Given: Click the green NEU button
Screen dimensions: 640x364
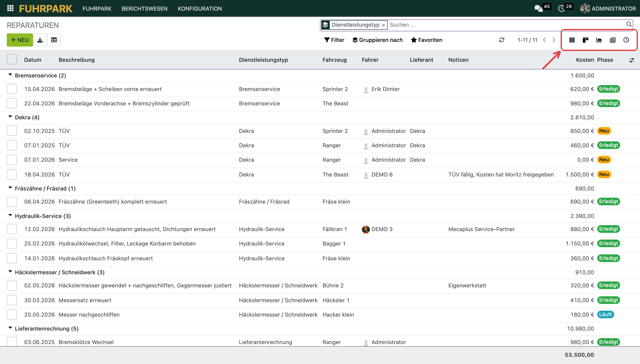Looking at the screenshot, I should 20,40.
